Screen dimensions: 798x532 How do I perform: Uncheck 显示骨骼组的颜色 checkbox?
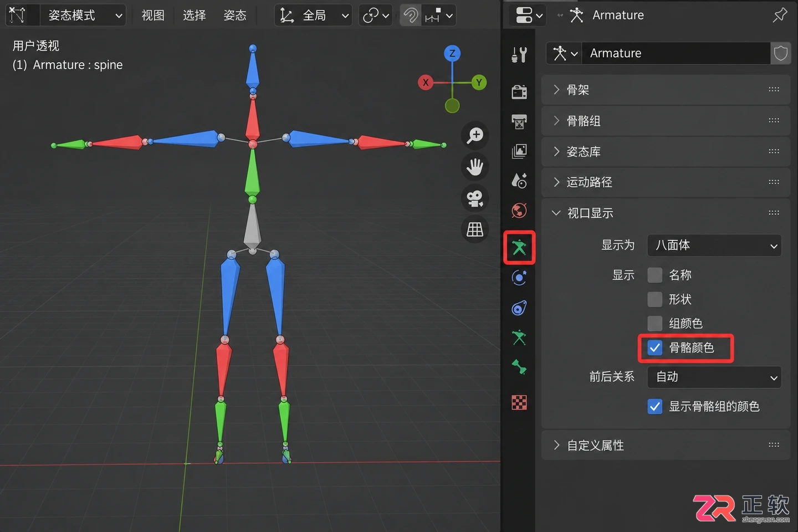click(655, 406)
